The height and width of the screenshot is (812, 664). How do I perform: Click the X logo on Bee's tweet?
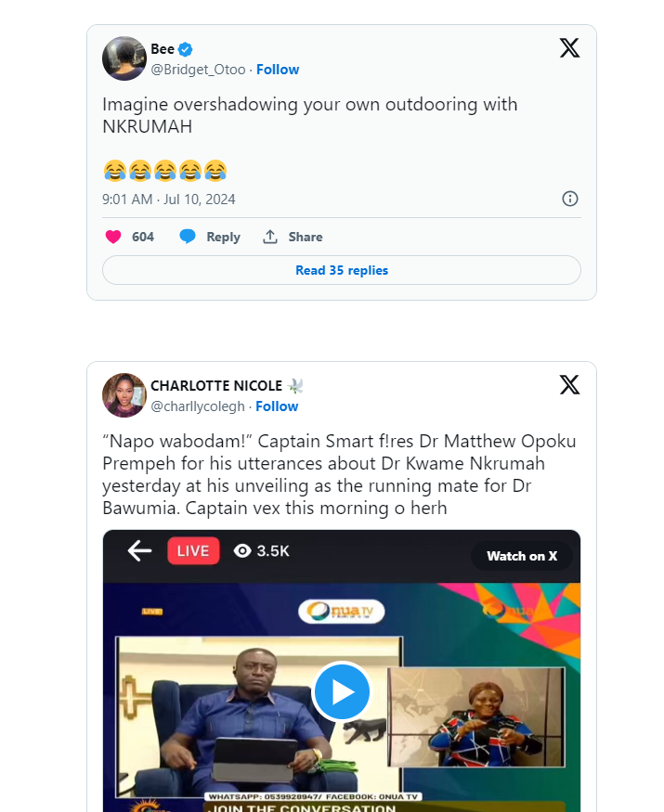tap(569, 48)
